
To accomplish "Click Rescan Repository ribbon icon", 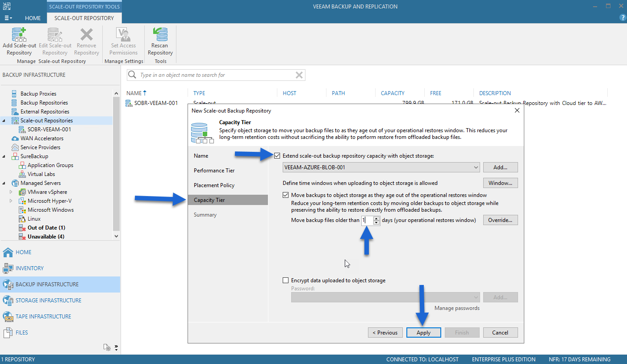I will click(x=160, y=34).
